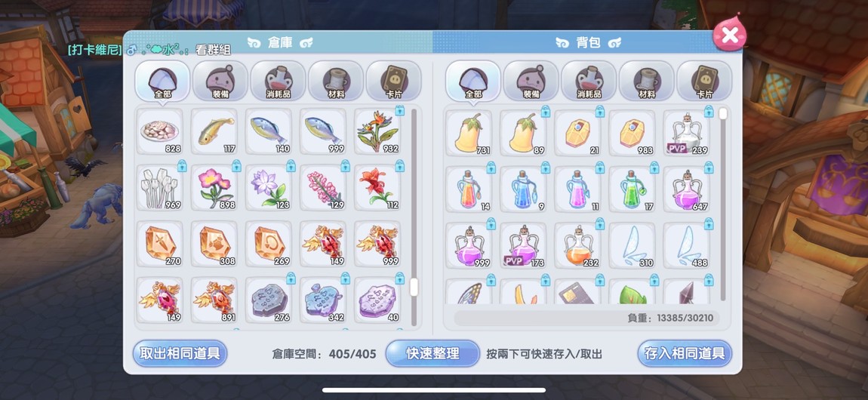Click 取出相同道具 button
This screenshot has height=400, width=868.
(x=180, y=353)
